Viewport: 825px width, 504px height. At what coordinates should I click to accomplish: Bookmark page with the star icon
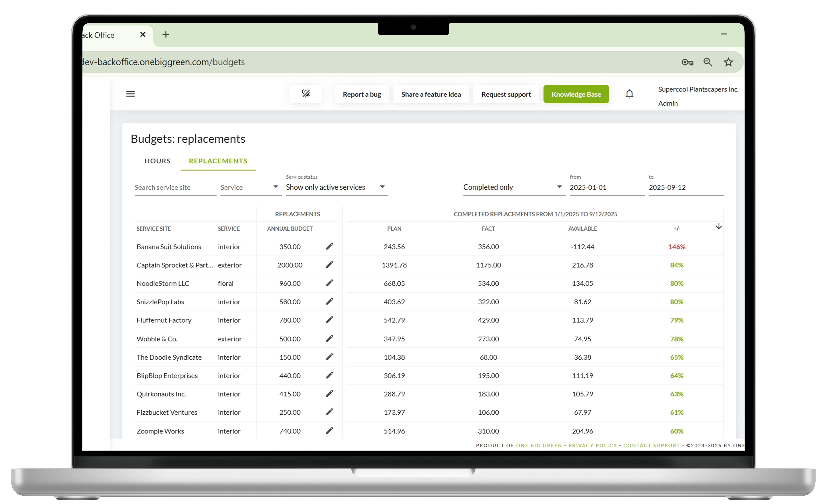(728, 62)
